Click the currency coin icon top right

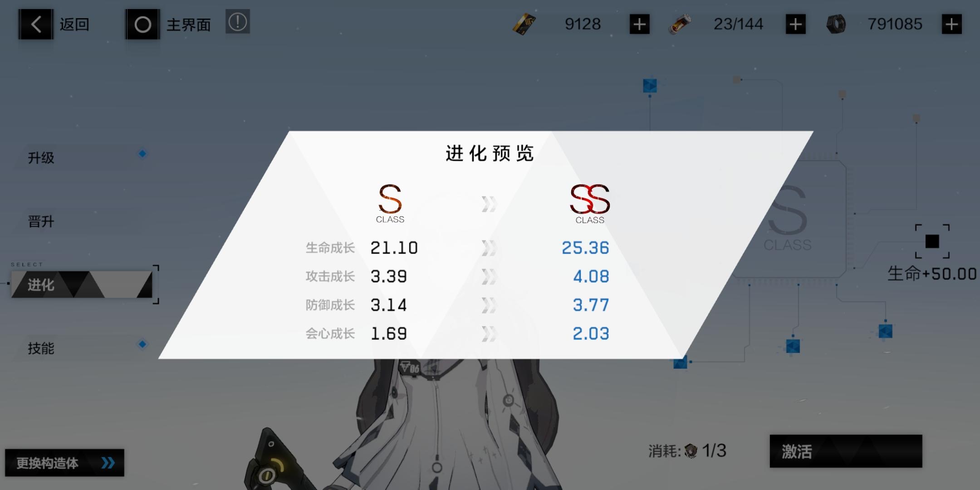(x=836, y=24)
